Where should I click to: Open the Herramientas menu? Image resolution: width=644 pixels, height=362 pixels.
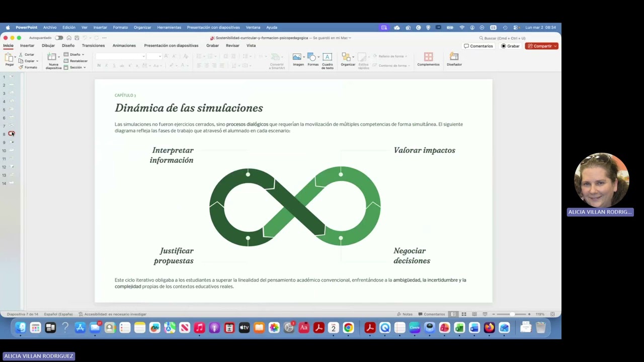(169, 27)
